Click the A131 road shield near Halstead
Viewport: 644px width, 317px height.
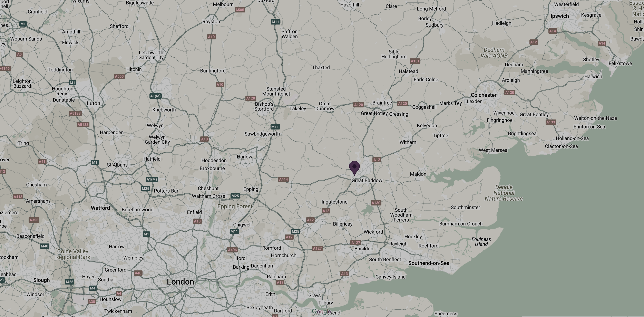[x=415, y=61]
